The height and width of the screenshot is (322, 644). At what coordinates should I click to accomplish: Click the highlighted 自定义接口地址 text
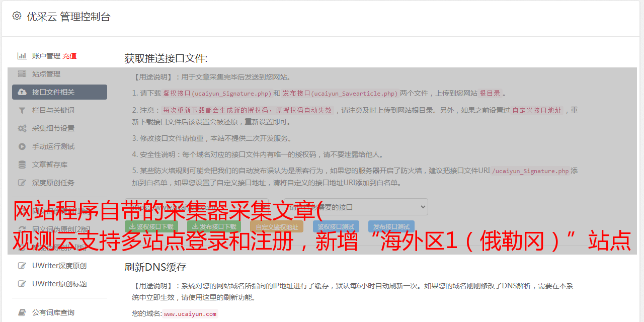pyautogui.click(x=537, y=110)
